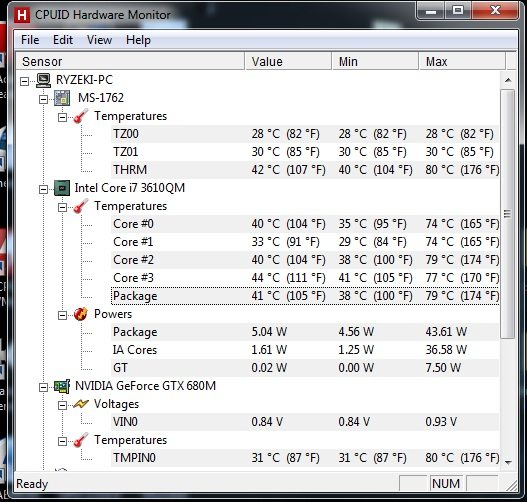Select the Core #2 temperature row
Image resolution: width=527 pixels, height=502 pixels.
(x=305, y=260)
